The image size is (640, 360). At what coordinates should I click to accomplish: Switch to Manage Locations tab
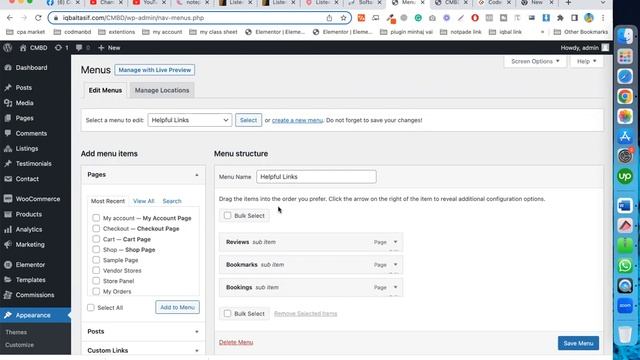click(x=162, y=90)
